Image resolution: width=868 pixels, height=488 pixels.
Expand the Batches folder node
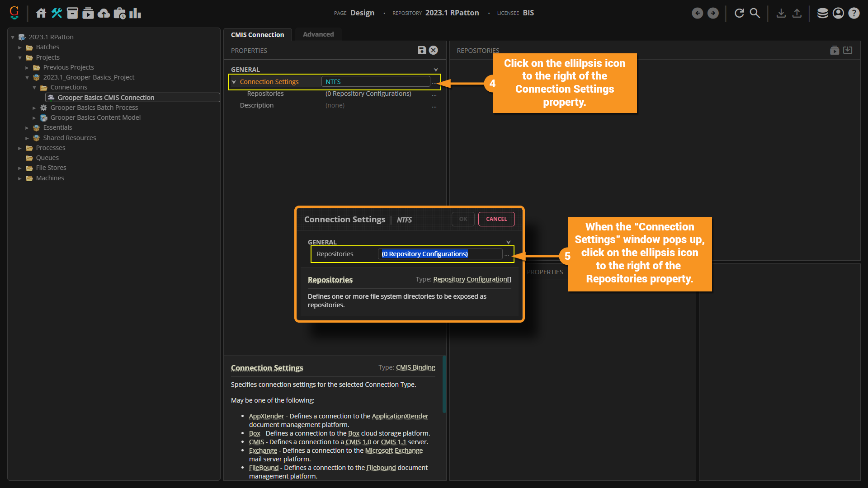coord(20,47)
